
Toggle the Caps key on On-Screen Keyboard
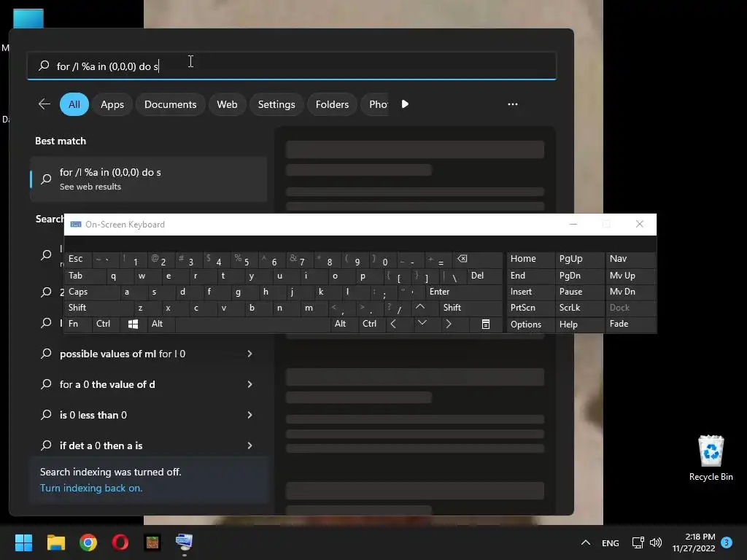[91, 292]
